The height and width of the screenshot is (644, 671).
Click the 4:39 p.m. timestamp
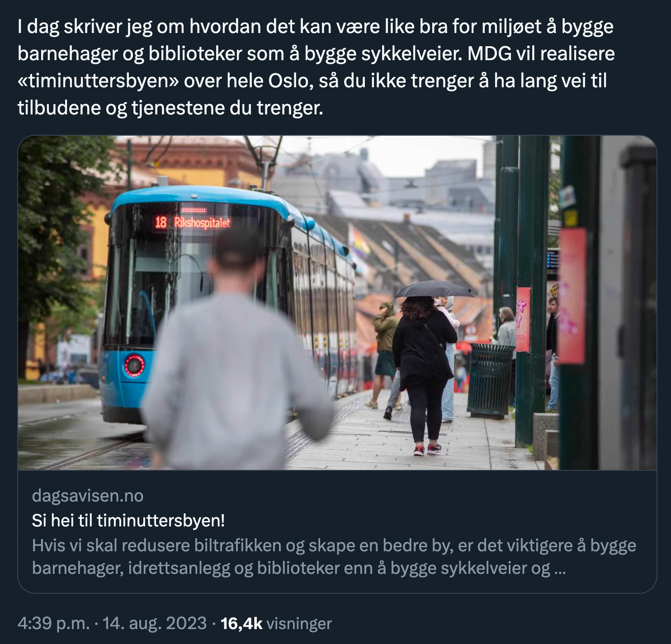click(53, 623)
